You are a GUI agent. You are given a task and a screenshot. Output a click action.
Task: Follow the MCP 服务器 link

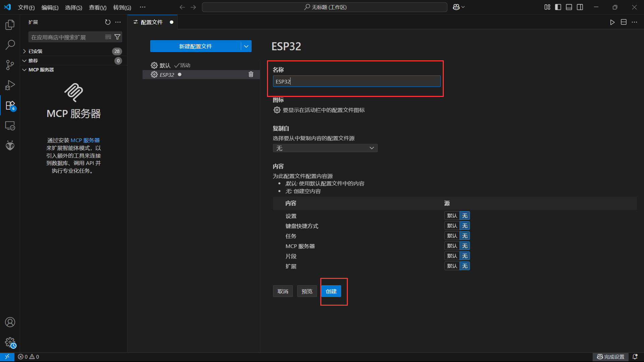[85, 140]
